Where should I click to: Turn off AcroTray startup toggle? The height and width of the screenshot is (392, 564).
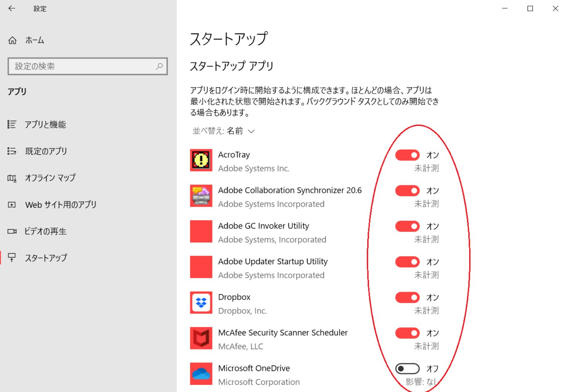pyautogui.click(x=407, y=155)
